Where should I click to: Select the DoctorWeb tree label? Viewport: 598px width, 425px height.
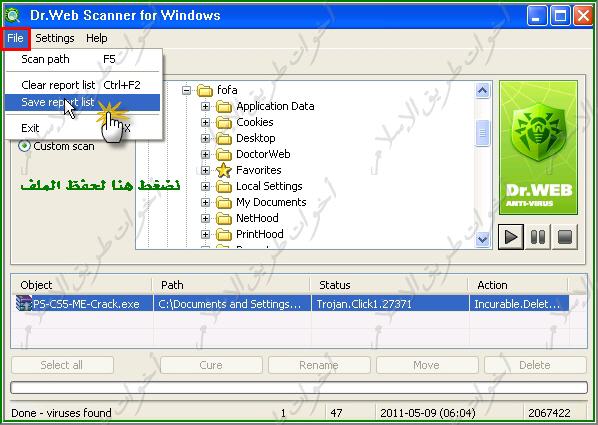[263, 154]
